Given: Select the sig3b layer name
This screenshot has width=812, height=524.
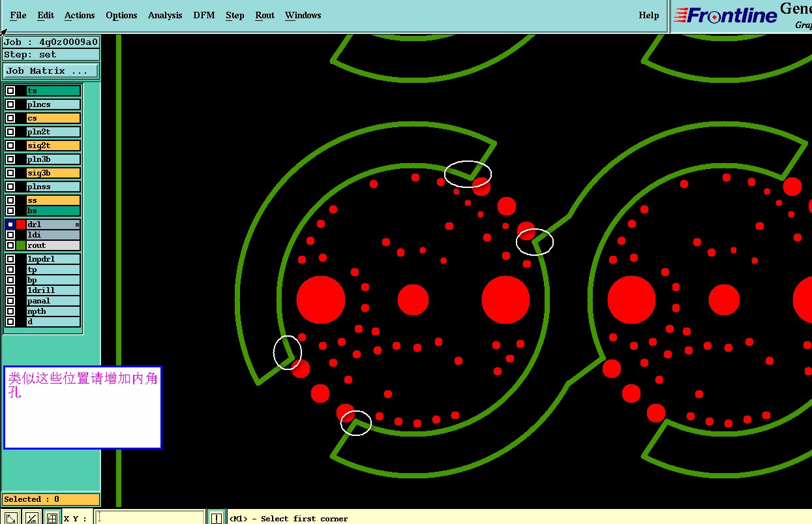Looking at the screenshot, I should point(53,173).
